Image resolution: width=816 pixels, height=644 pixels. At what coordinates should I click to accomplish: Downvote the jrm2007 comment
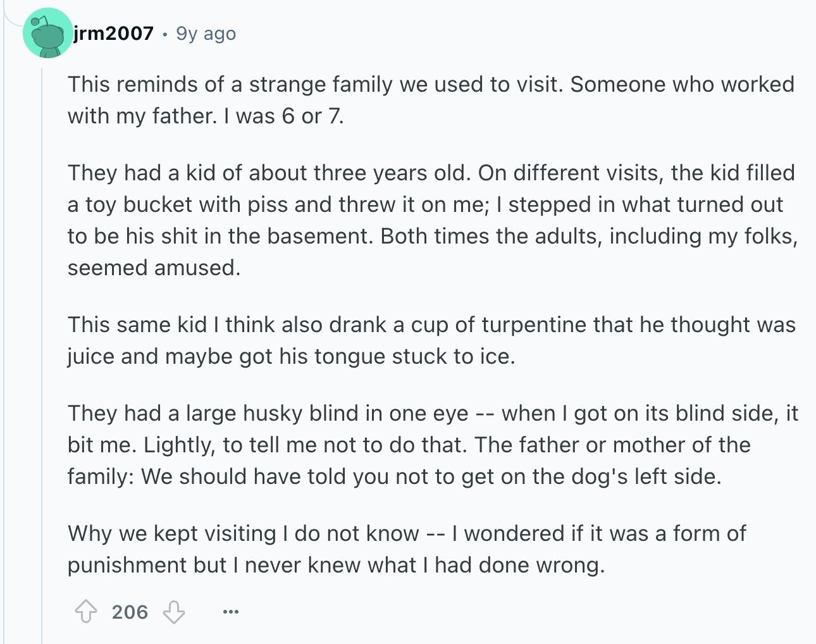[x=174, y=612]
